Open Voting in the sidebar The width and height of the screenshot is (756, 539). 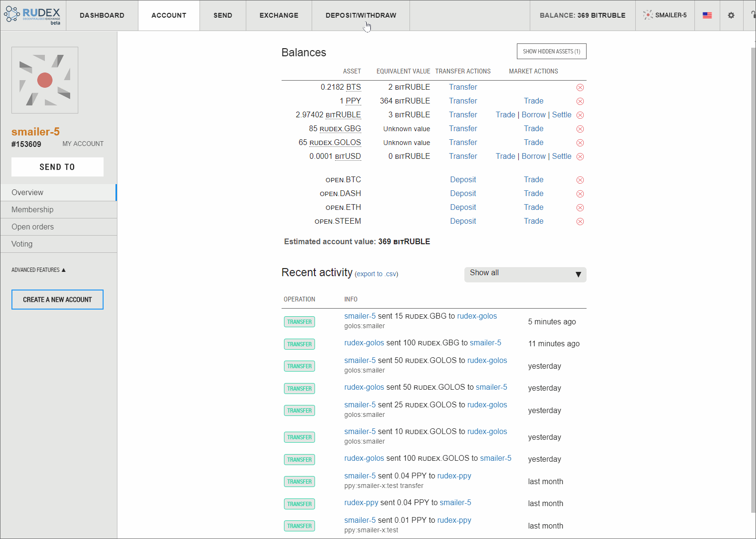click(58, 244)
